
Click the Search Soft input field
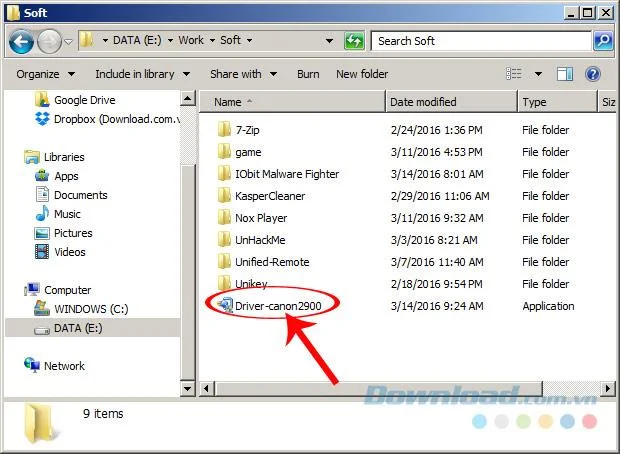[481, 41]
